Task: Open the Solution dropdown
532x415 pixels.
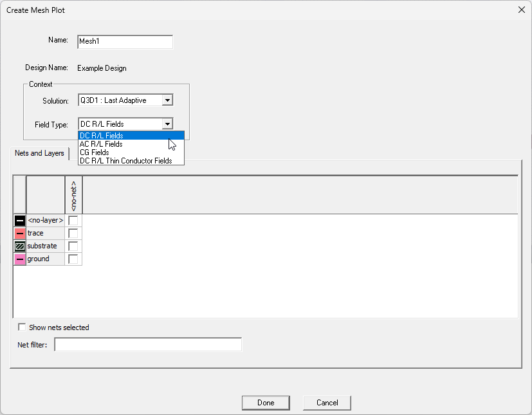Action: [x=167, y=100]
